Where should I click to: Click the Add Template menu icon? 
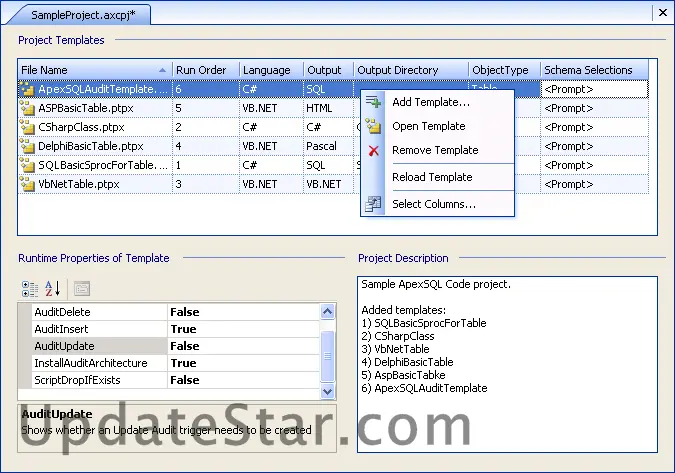(x=373, y=102)
